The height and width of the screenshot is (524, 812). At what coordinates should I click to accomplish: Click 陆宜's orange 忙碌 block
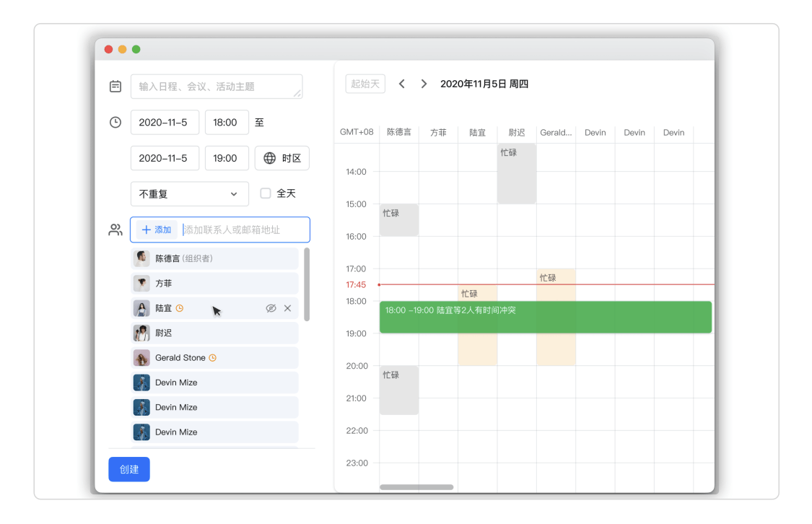tap(478, 293)
